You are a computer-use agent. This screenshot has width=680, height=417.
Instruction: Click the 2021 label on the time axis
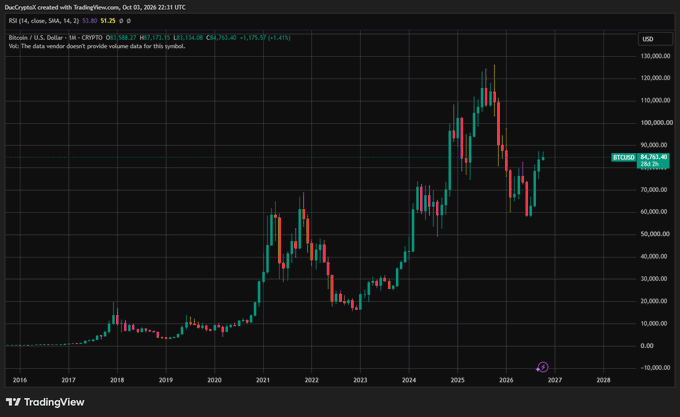[263, 380]
